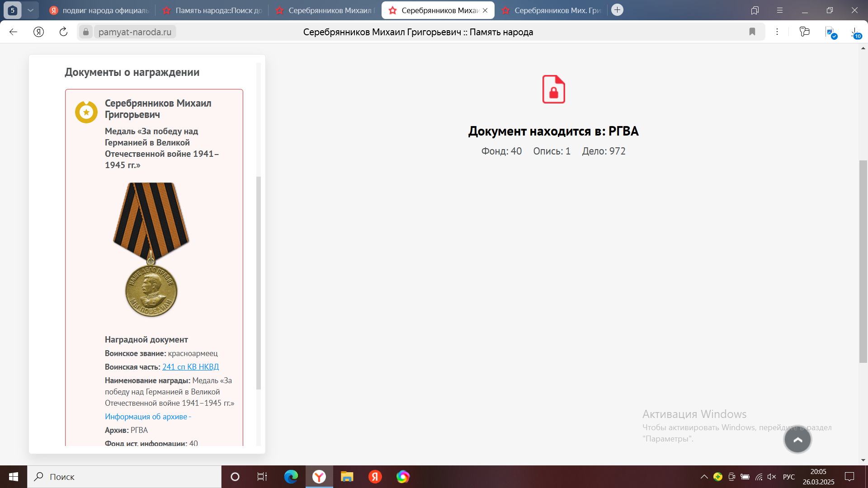This screenshot has height=488, width=868.
Task: Click the browser back arrow
Action: pyautogui.click(x=13, y=32)
